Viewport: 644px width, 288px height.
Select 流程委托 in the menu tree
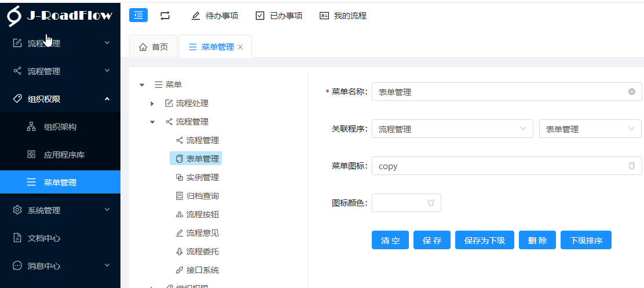(197, 251)
